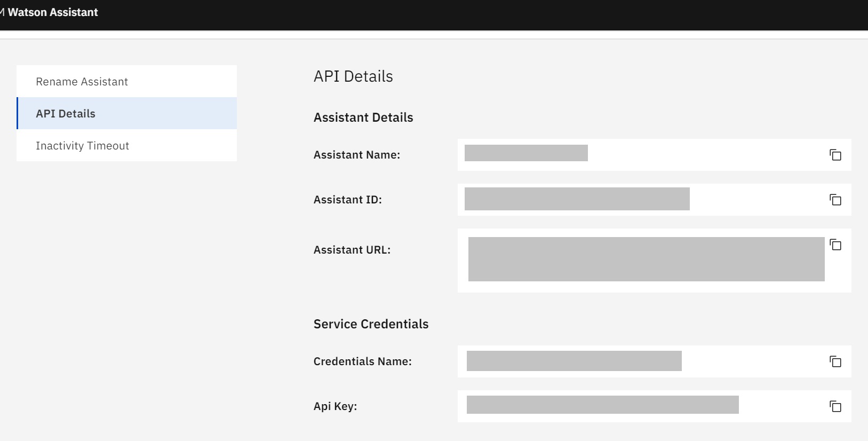Click the 'Service Credentials' subheading

tap(371, 324)
